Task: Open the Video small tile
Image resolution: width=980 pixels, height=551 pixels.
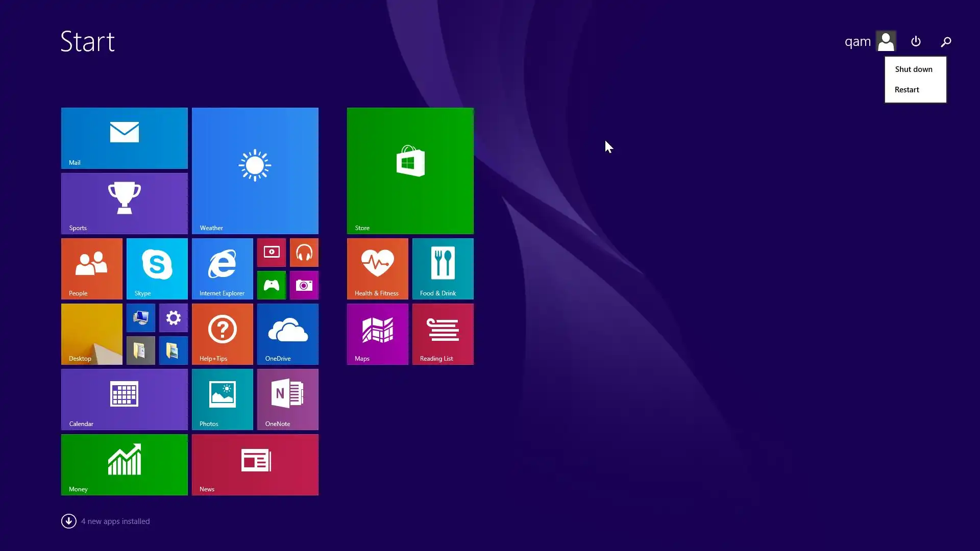Action: coord(271,252)
